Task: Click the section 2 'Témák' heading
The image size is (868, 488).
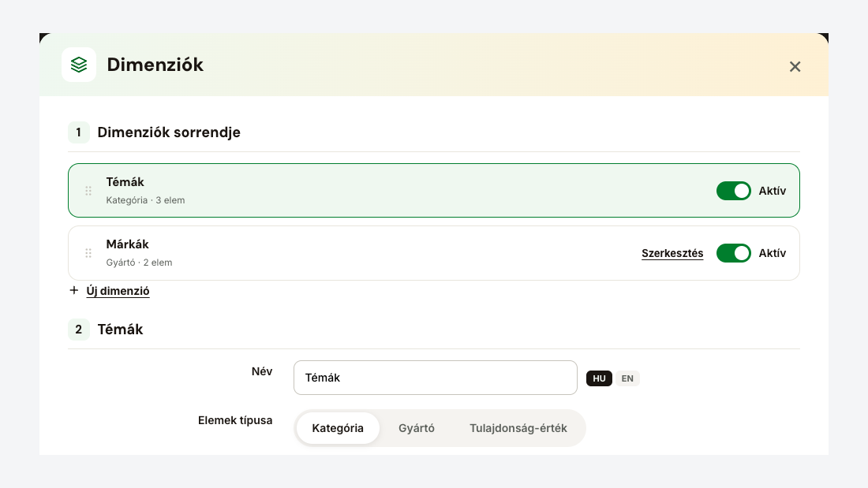Action: pos(120,330)
